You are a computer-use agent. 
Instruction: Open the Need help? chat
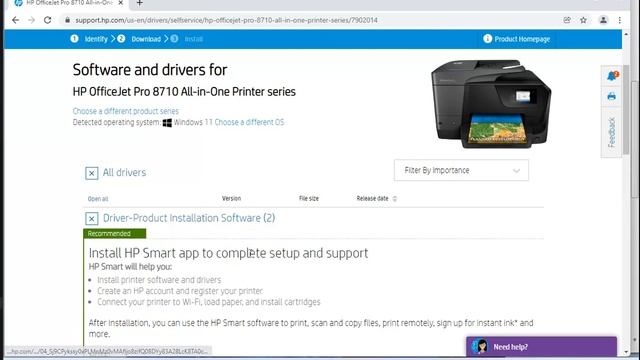(x=541, y=347)
